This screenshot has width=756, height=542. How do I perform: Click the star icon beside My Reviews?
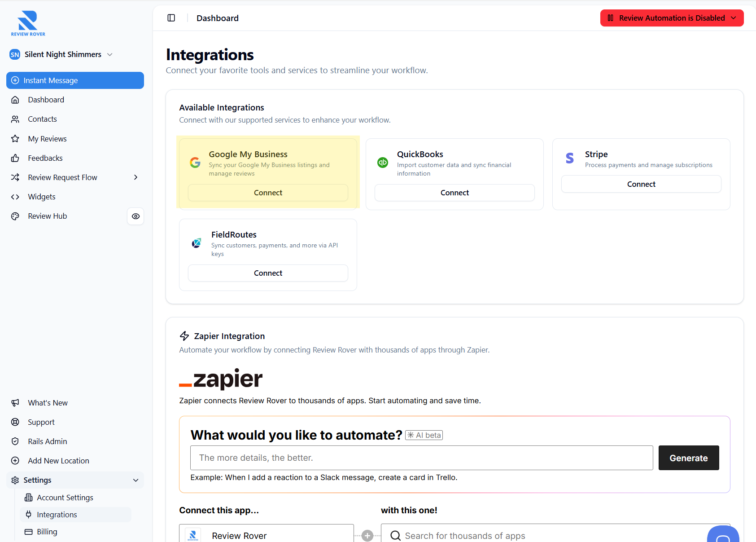15,139
